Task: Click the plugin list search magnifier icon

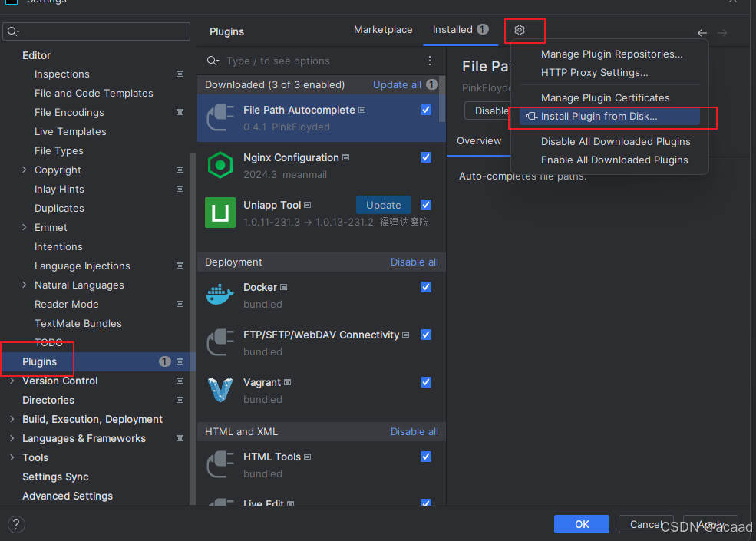Action: tap(213, 61)
